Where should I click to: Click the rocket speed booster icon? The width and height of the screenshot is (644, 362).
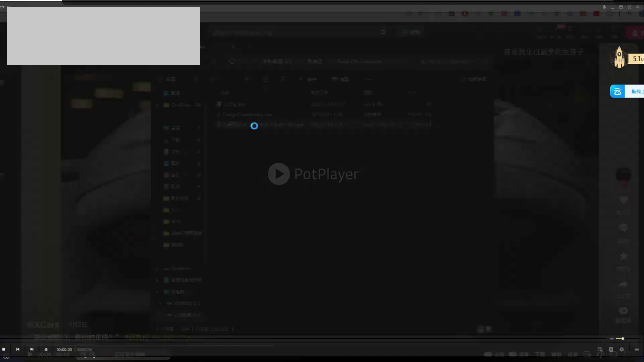tap(619, 58)
